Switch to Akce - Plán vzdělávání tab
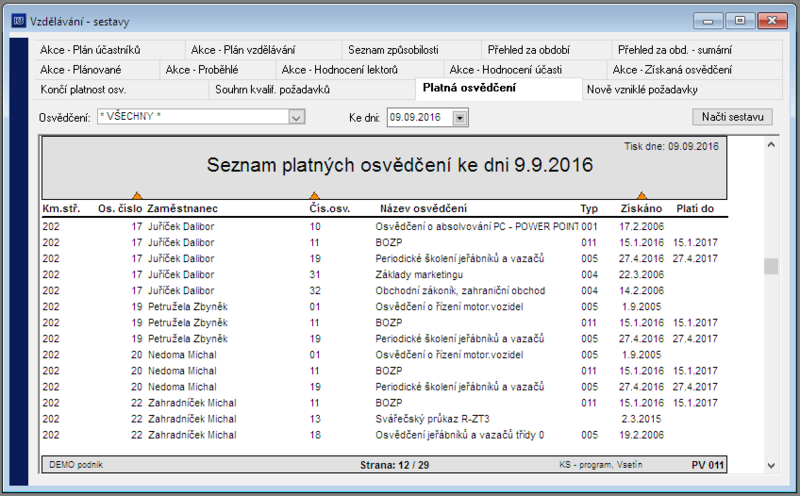The image size is (800, 496). pyautogui.click(x=263, y=50)
